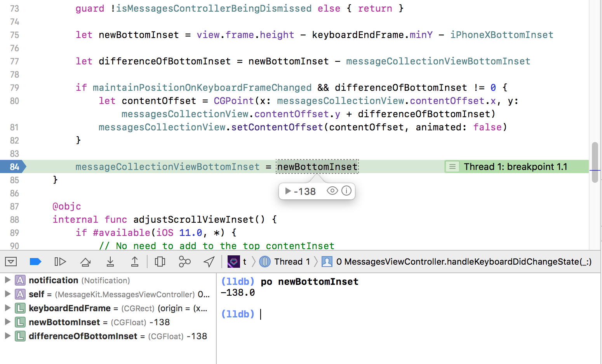Screen dimensions: 602x364
Task: Open the Thread 1 picker in the jump bar
Action: [x=292, y=262]
